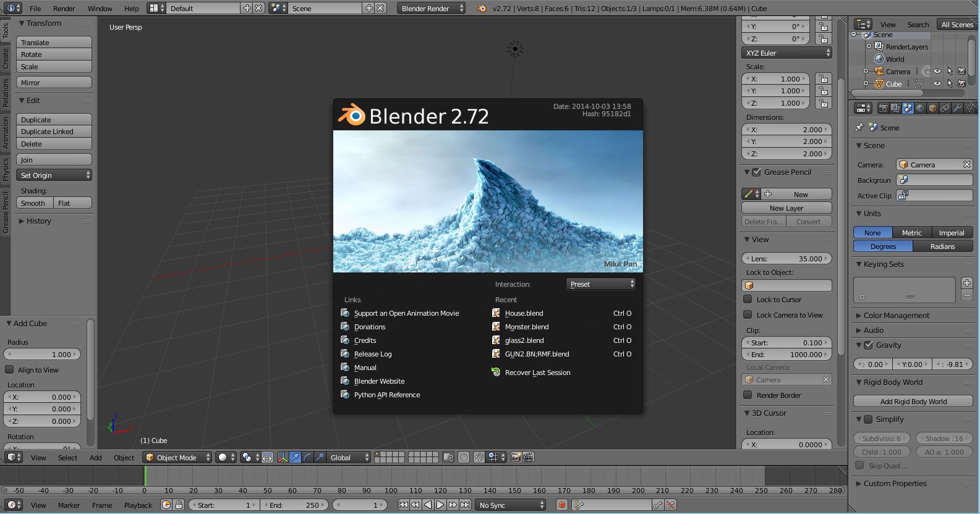This screenshot has height=514, width=980.
Task: Open the Preset interaction dropdown
Action: coord(601,284)
